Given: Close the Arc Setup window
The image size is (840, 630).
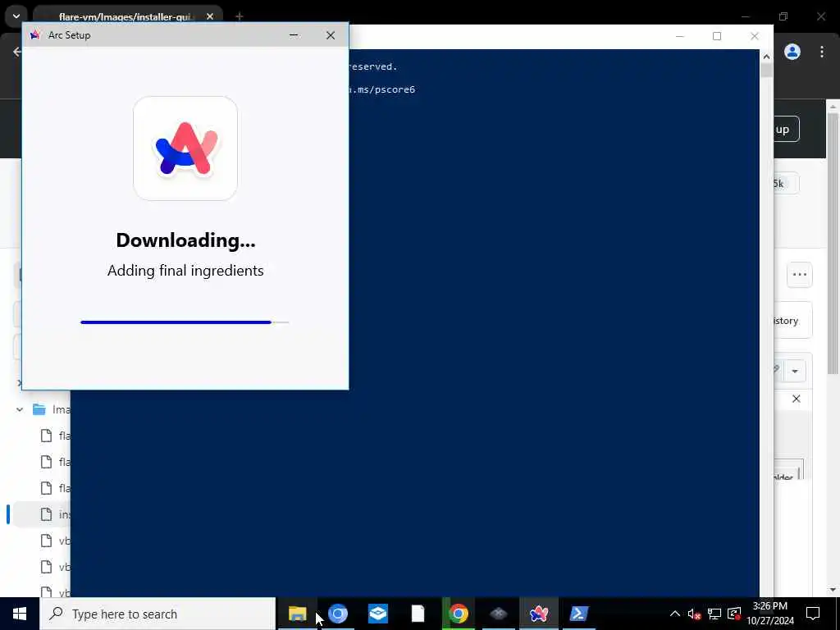Looking at the screenshot, I should pyautogui.click(x=331, y=35).
